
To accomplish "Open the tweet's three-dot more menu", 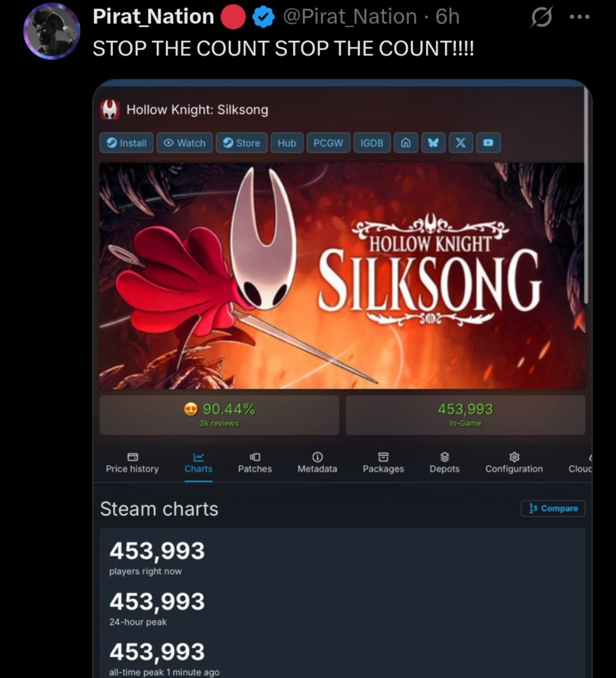I will pos(579,17).
